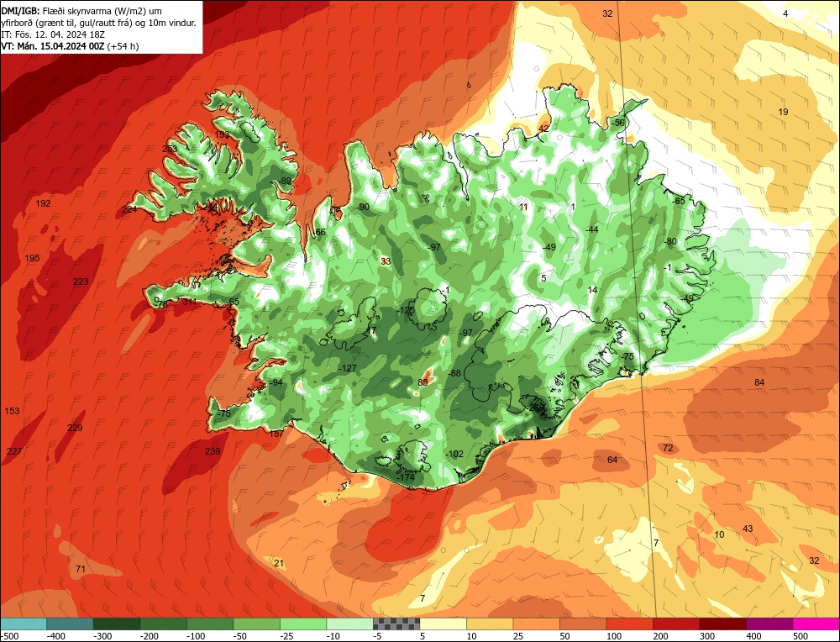
Task: Click the checkered legend swatch between -5 and 5
Action: [396, 624]
